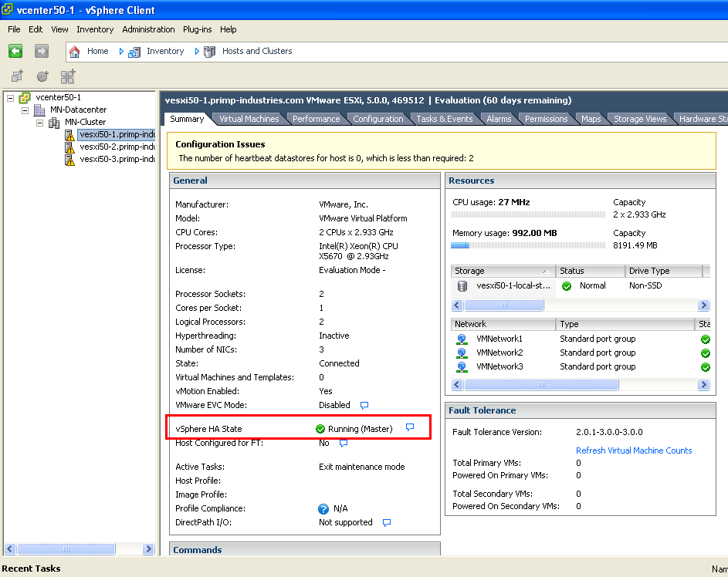728x577 pixels.
Task: Switch to the Performance tab
Action: click(x=317, y=118)
